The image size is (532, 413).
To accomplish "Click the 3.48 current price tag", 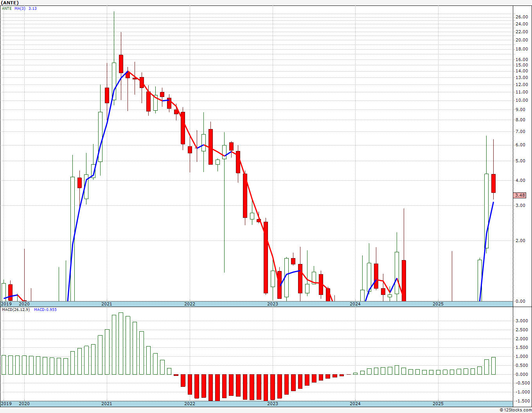I will click(520, 195).
